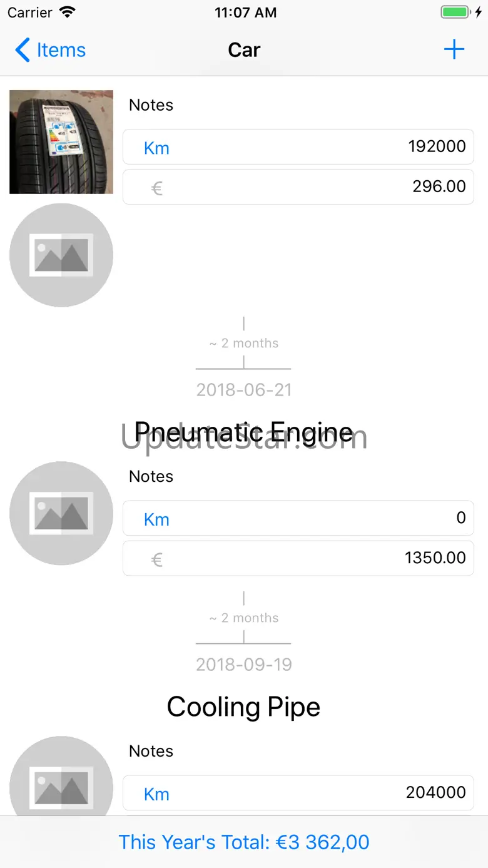Select the Pneumatic Engine title
Screen dimensions: 488x868
pos(243,432)
